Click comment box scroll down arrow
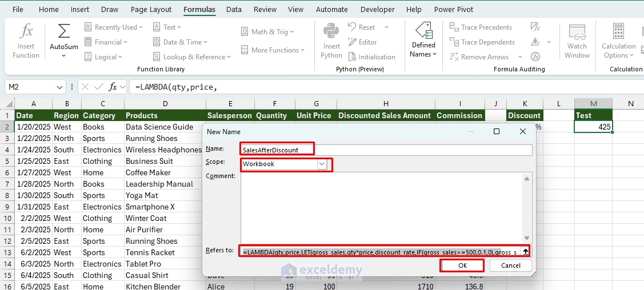Viewport: 644px width, 290px height. click(526, 238)
